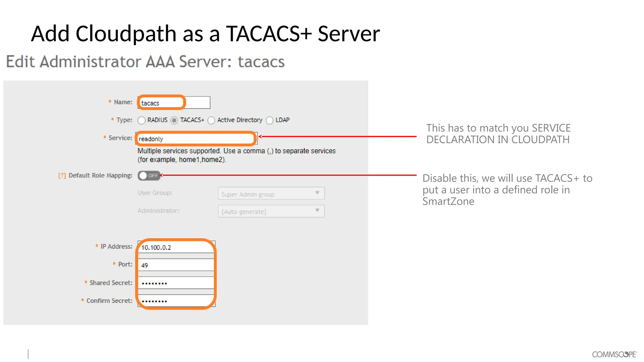Viewport: 644px width, 362px height.
Task: Click the SERVICE DECLARATION IN CLOUDPATH note
Action: click(498, 134)
